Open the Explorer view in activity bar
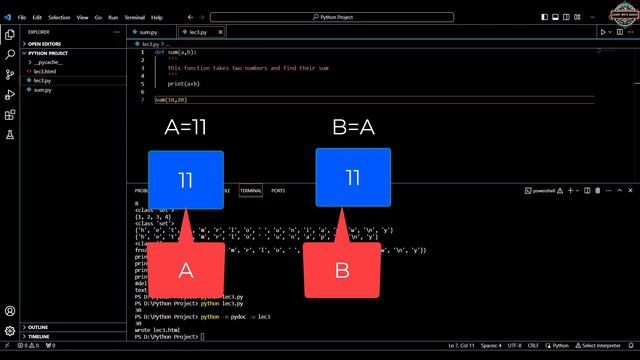The height and width of the screenshot is (360, 640). [10, 35]
